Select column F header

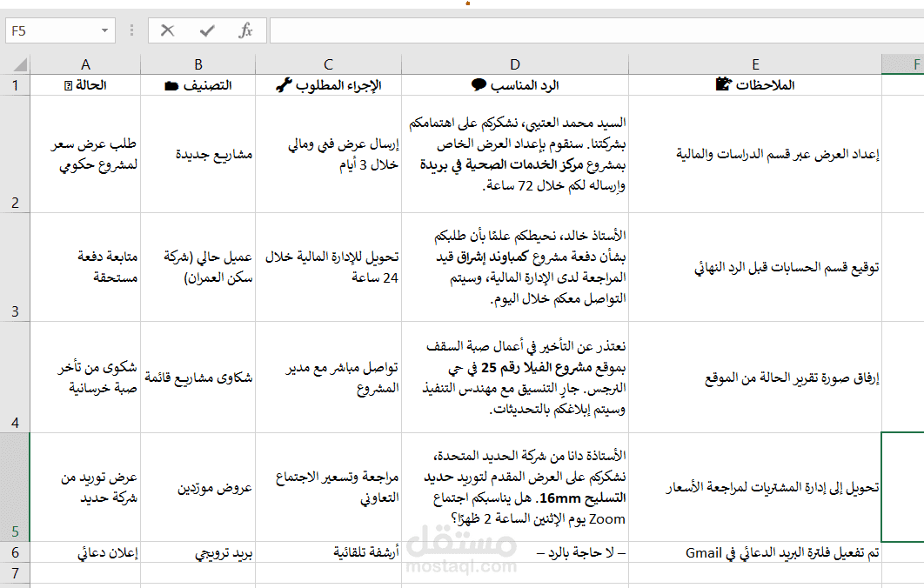(x=903, y=64)
